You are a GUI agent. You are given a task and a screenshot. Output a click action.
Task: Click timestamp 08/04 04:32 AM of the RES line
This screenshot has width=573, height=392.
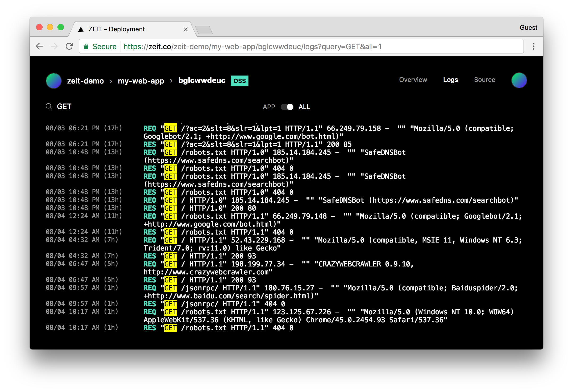[82, 256]
